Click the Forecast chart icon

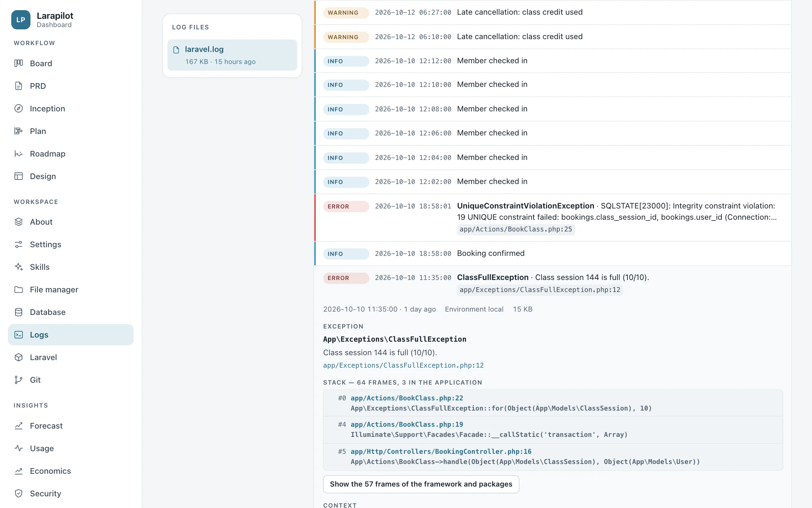18,426
